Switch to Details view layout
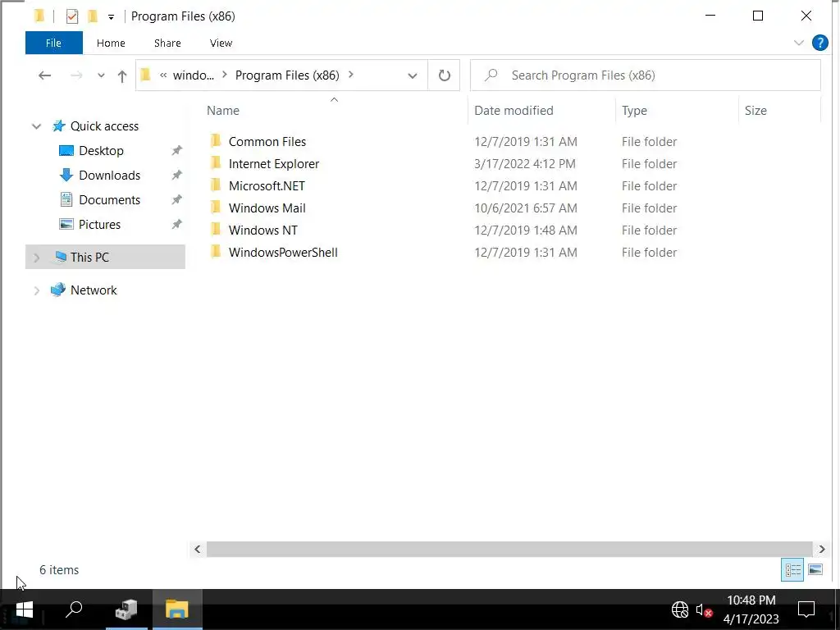Viewport: 840px width, 630px height. click(792, 569)
